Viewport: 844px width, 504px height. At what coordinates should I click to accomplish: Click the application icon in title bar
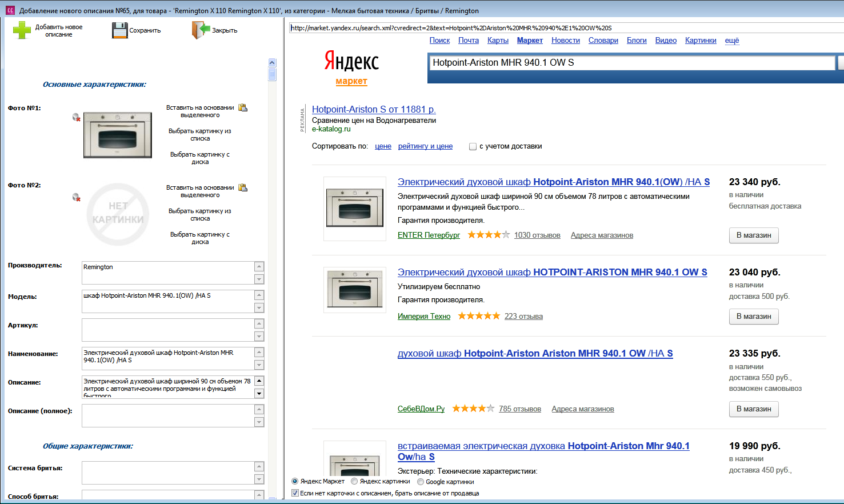point(10,10)
